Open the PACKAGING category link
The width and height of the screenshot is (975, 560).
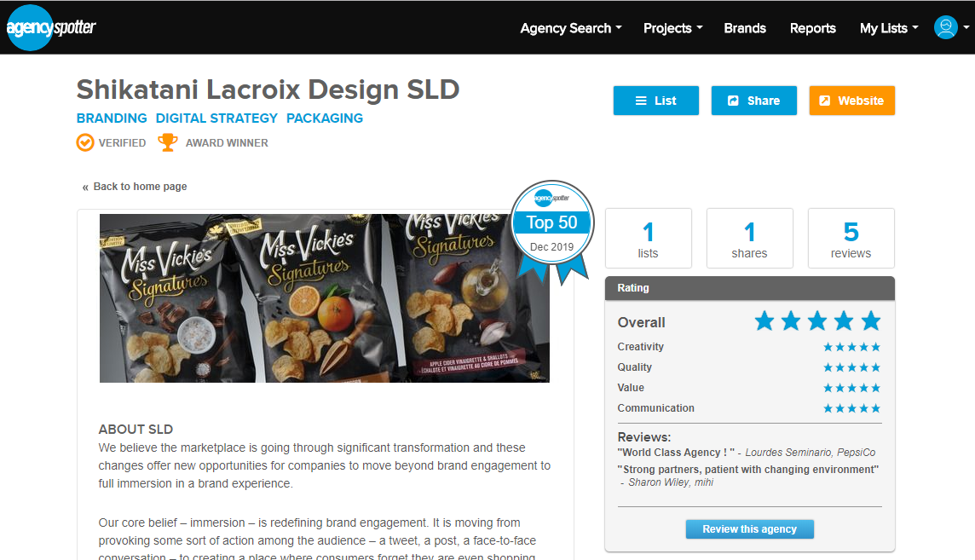[x=325, y=118]
